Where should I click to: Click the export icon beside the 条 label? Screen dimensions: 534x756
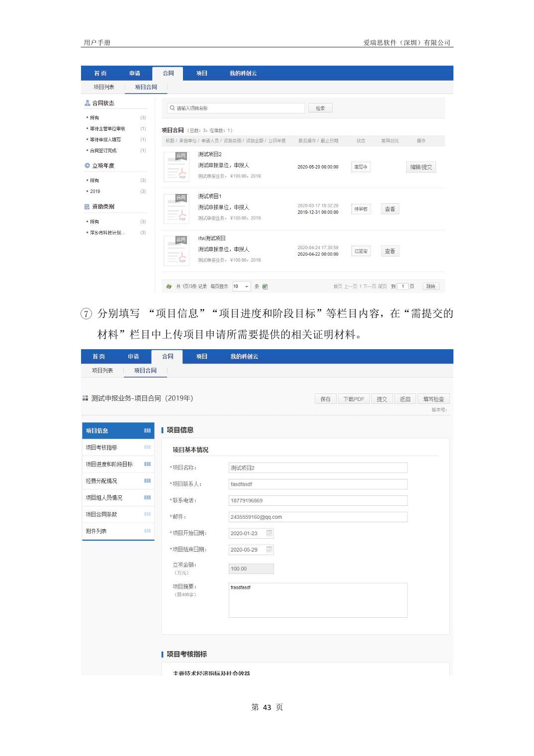pos(265,286)
